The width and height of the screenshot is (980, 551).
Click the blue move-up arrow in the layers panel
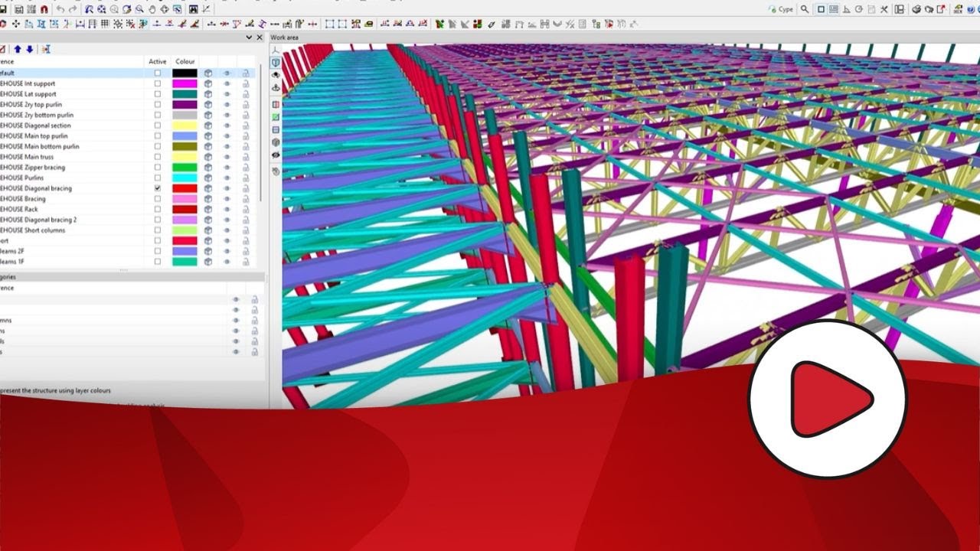tap(18, 50)
